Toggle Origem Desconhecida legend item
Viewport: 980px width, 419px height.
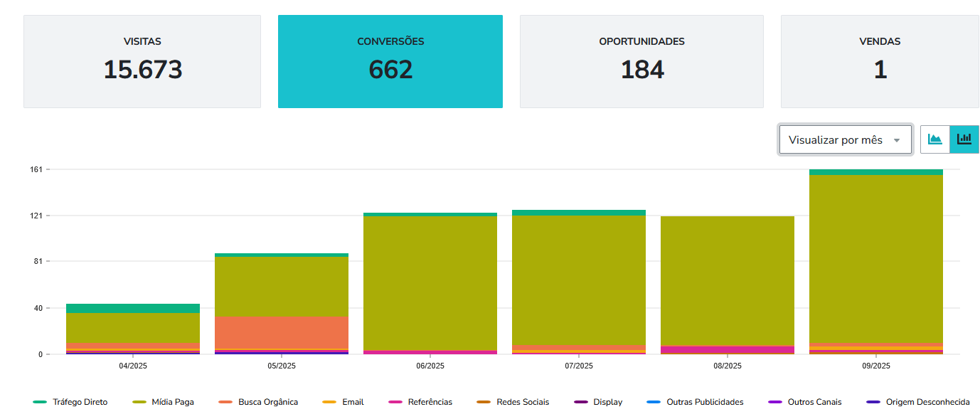pyautogui.click(x=918, y=402)
